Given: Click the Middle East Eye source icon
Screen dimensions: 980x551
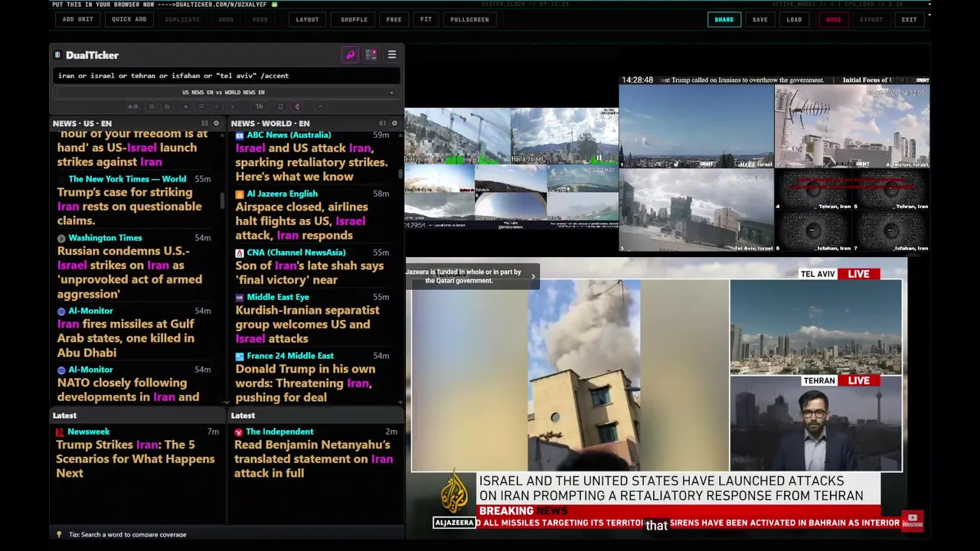Looking at the screenshot, I should tap(240, 297).
